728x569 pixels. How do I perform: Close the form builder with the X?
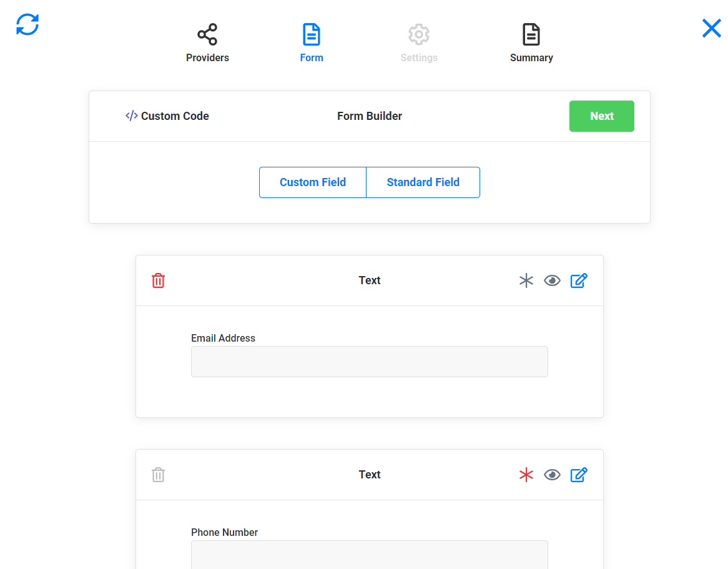pos(711,28)
